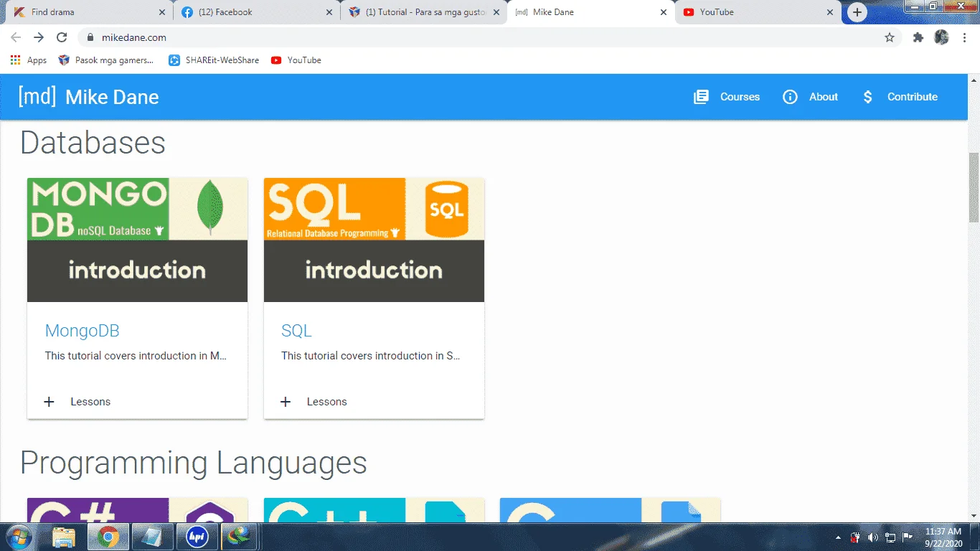Image resolution: width=980 pixels, height=551 pixels.
Task: Click the volume speaker tray icon
Action: [873, 537]
